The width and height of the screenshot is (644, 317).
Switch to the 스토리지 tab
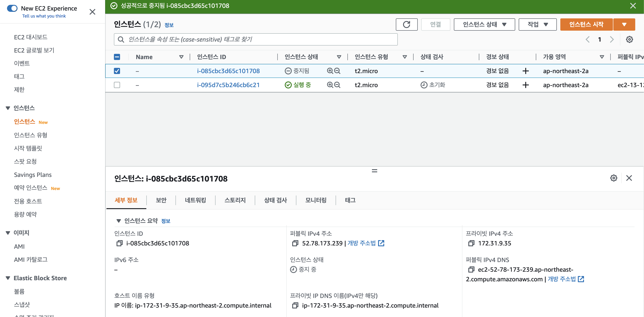[x=235, y=200]
